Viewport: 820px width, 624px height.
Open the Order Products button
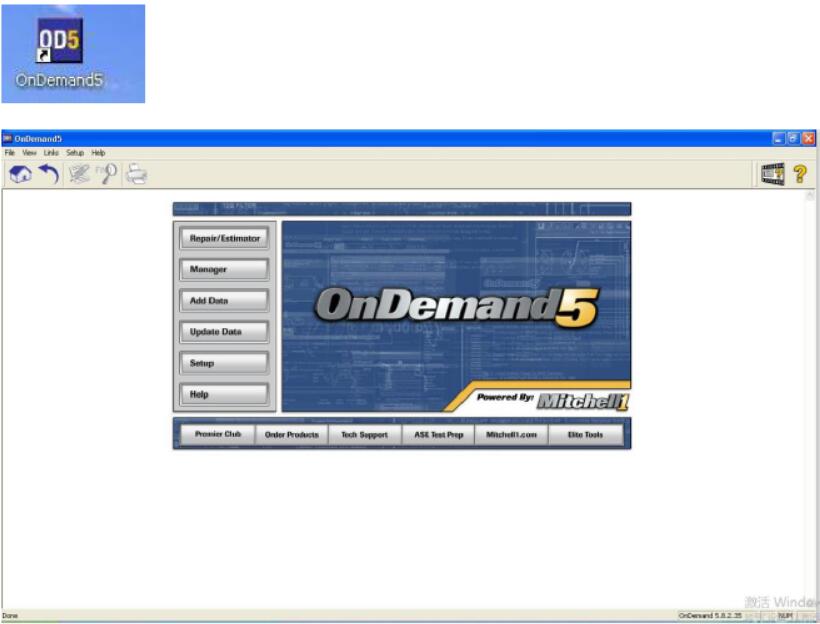pos(291,434)
